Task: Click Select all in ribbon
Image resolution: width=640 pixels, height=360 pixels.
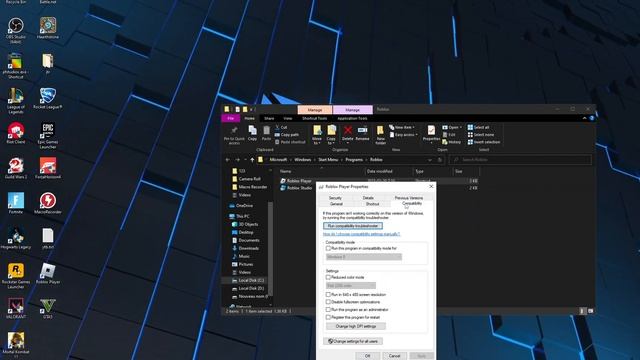Action: tap(478, 127)
